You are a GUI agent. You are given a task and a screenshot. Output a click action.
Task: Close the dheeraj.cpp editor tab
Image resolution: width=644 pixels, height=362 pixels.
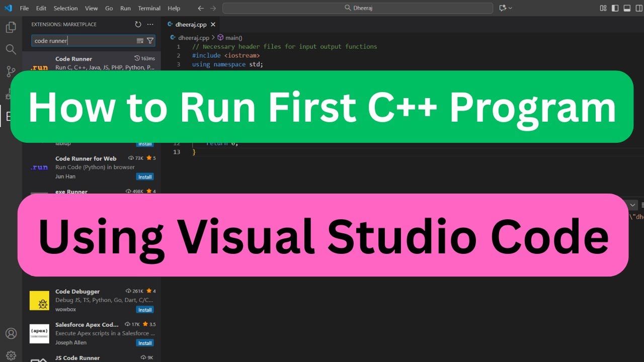point(213,24)
